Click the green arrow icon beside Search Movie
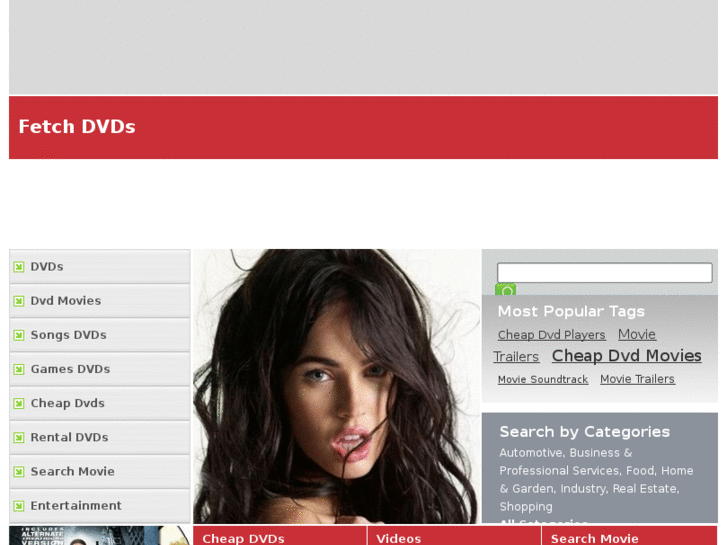The image size is (727, 545). pos(19,472)
